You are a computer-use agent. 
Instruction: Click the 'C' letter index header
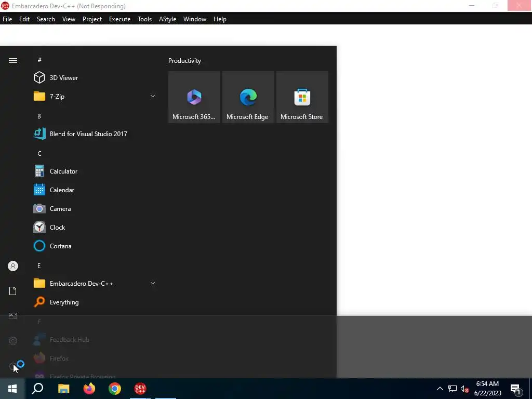[x=39, y=154]
